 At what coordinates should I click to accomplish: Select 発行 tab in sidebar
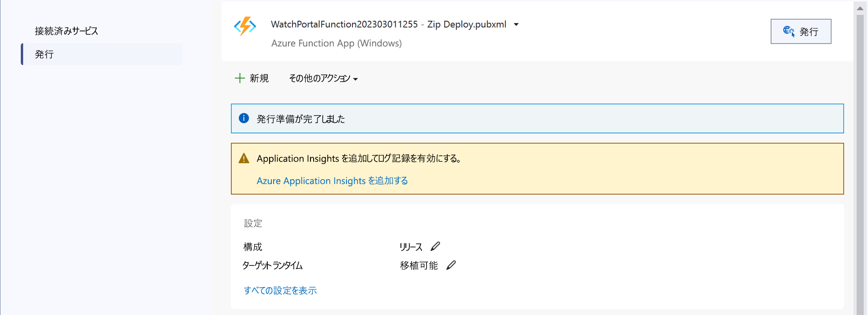(x=102, y=54)
